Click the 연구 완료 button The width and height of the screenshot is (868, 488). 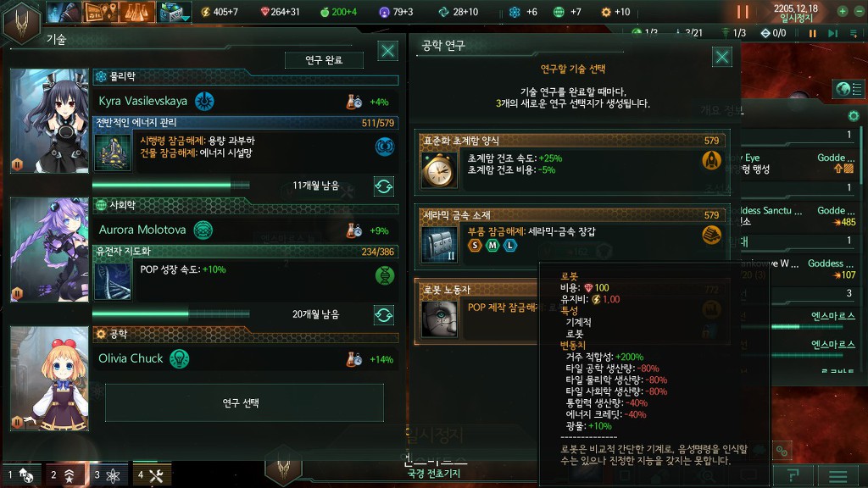click(324, 60)
